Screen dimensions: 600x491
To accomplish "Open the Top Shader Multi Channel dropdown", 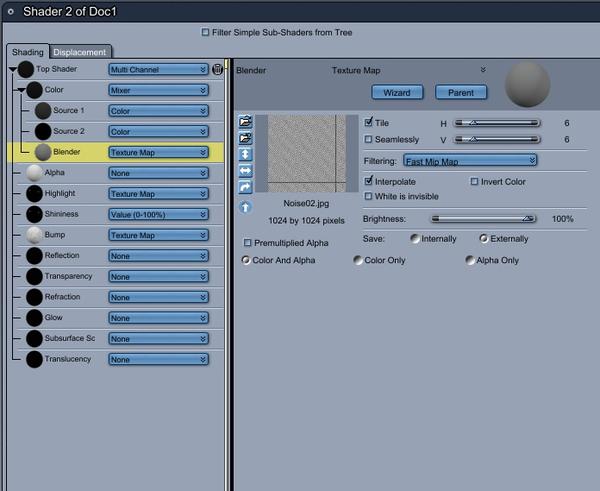I will click(x=158, y=69).
